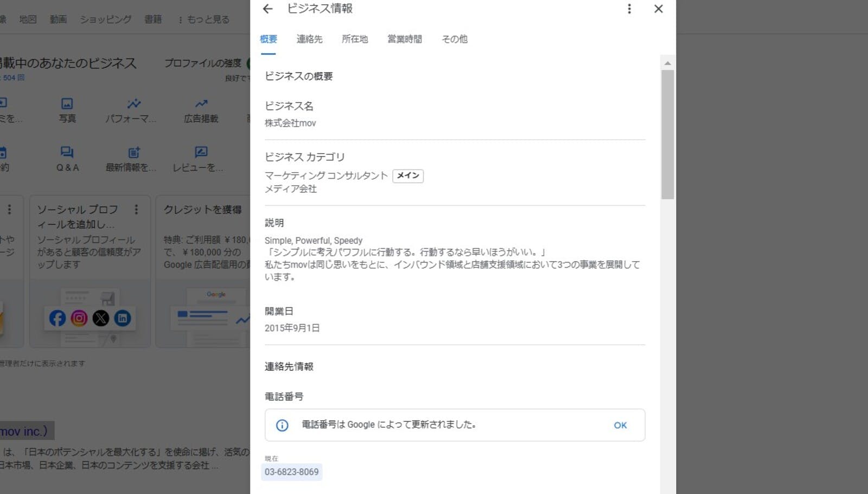Viewport: 868px width, 494px height.
Task: Click the opening date 2015年9月1日
Action: point(292,328)
